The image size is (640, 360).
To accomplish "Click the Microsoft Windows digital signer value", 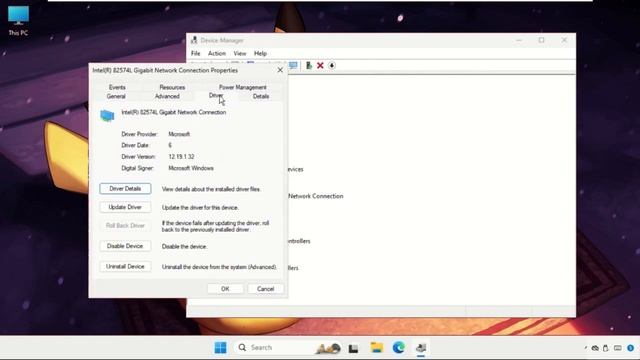I will click(191, 168).
